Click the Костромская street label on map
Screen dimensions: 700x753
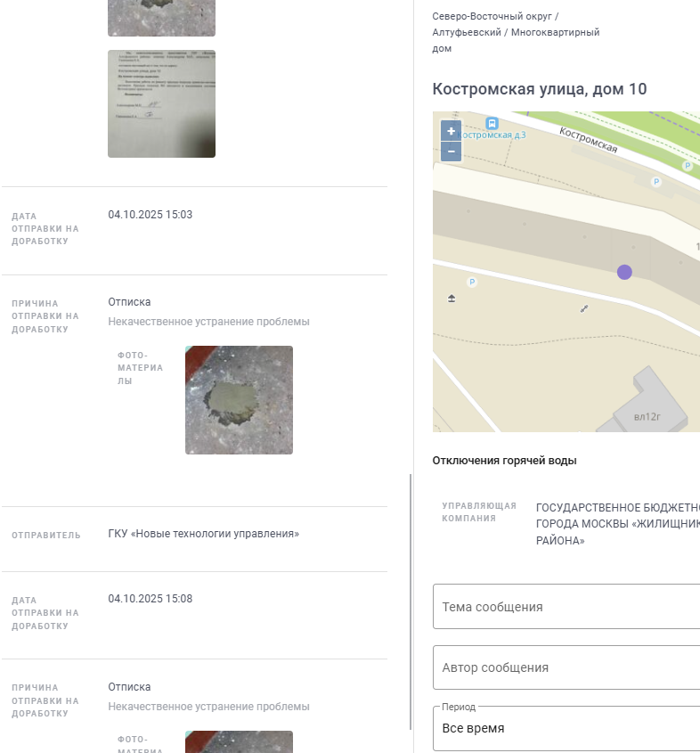pyautogui.click(x=588, y=140)
